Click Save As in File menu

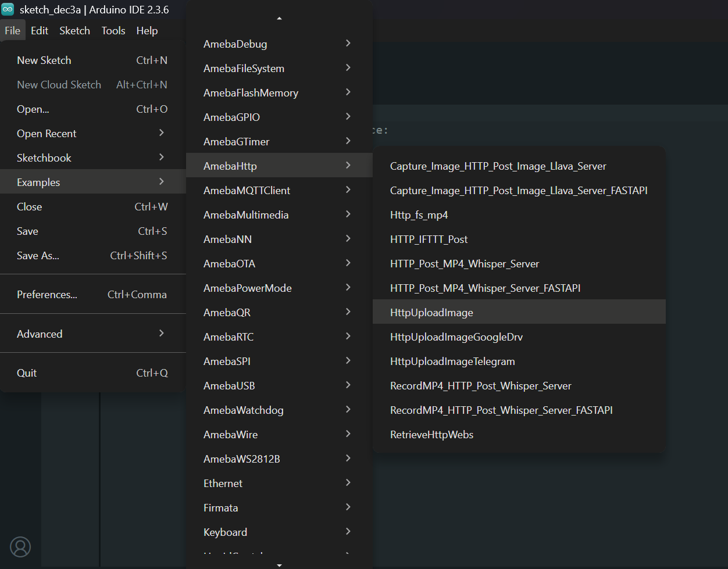coord(38,256)
